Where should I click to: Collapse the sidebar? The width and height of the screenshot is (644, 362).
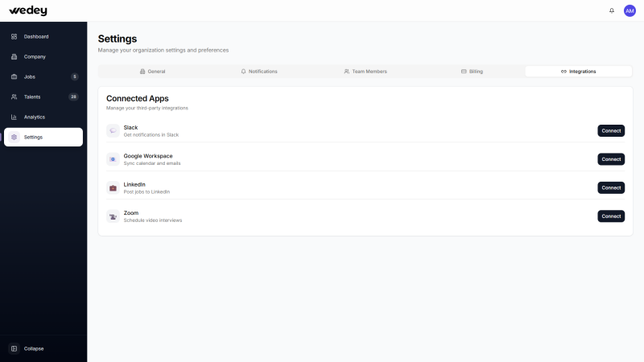(34, 348)
